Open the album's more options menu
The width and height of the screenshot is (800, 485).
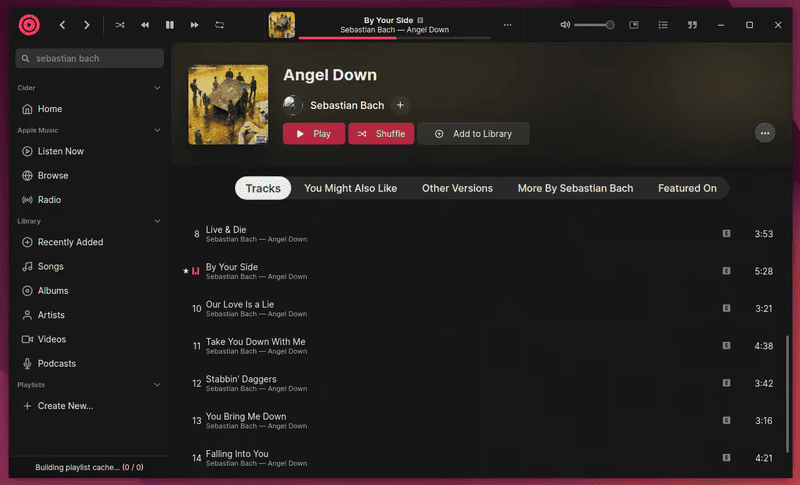[x=765, y=133]
